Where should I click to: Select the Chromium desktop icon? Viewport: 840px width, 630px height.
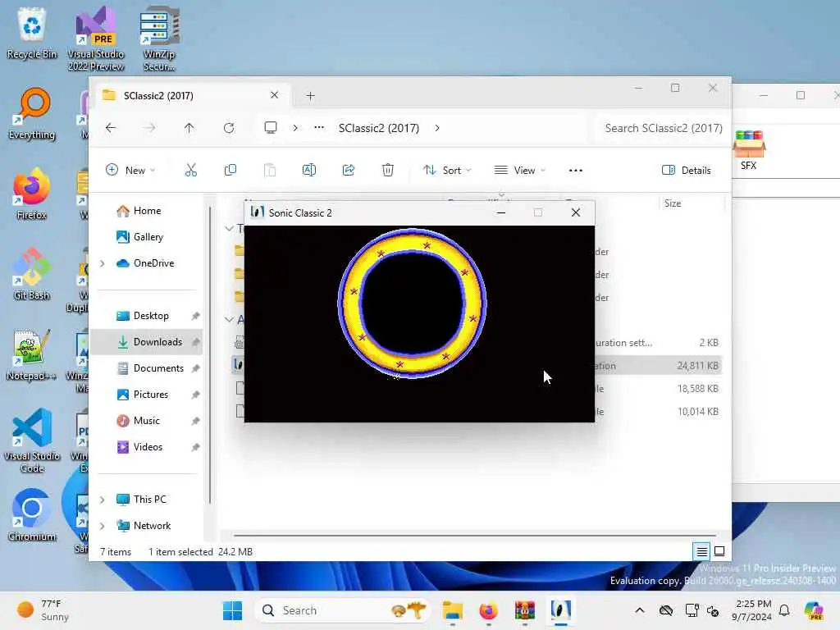(x=32, y=515)
